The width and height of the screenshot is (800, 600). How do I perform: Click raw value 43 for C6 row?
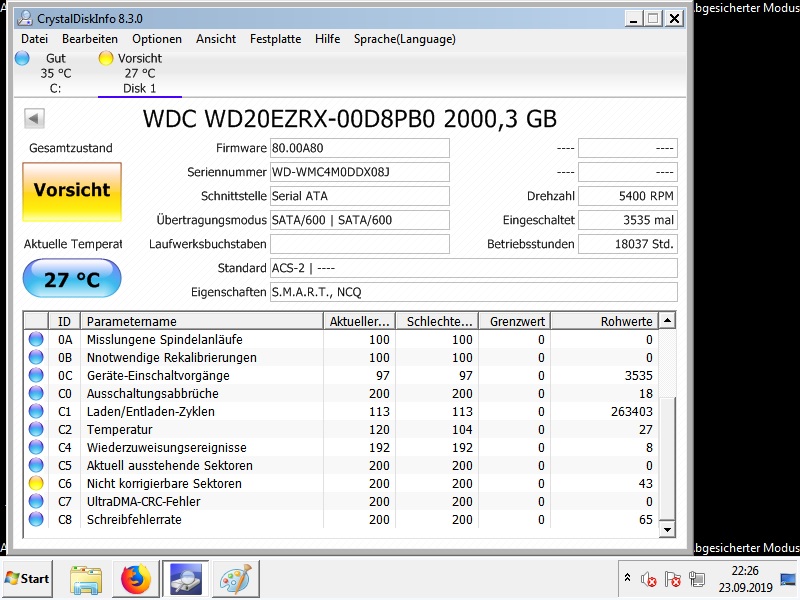[x=645, y=483]
